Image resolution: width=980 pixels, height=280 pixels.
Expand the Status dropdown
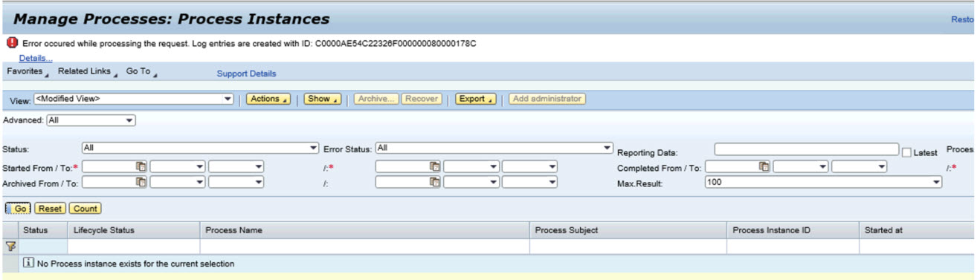tap(200, 148)
